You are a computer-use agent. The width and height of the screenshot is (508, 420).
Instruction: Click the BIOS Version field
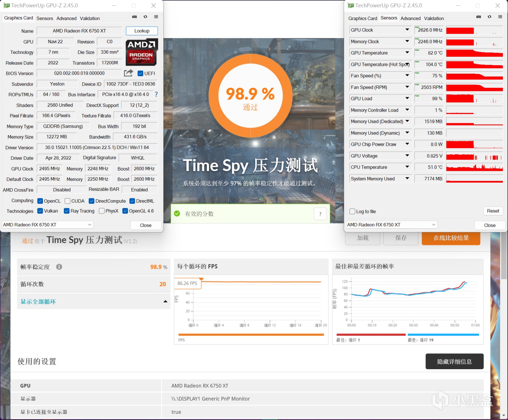pos(79,73)
